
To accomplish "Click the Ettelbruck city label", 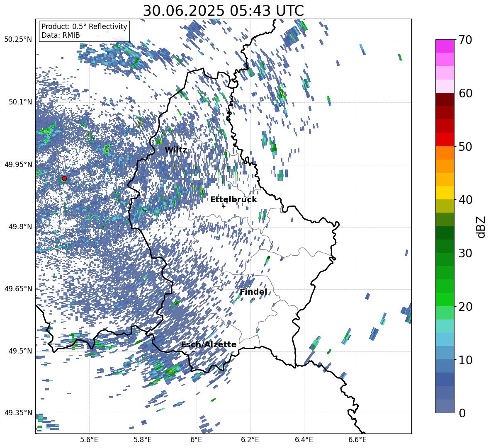I will point(233,200).
